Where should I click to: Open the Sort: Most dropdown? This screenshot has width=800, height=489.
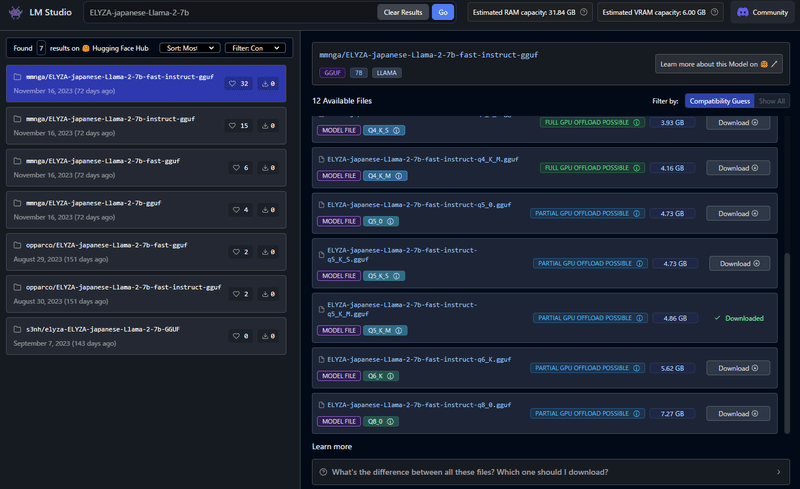coord(190,48)
